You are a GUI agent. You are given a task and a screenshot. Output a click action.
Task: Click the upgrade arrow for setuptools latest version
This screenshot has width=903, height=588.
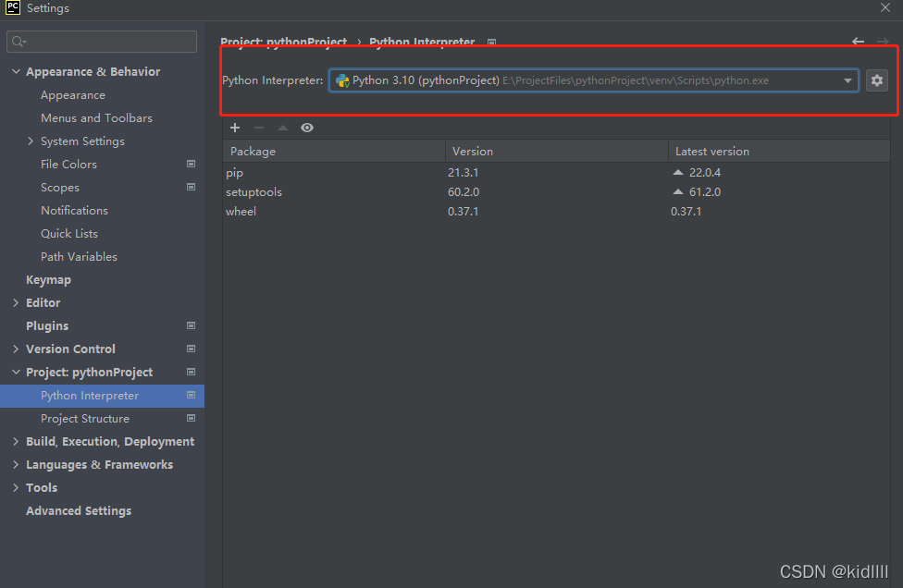(x=678, y=191)
